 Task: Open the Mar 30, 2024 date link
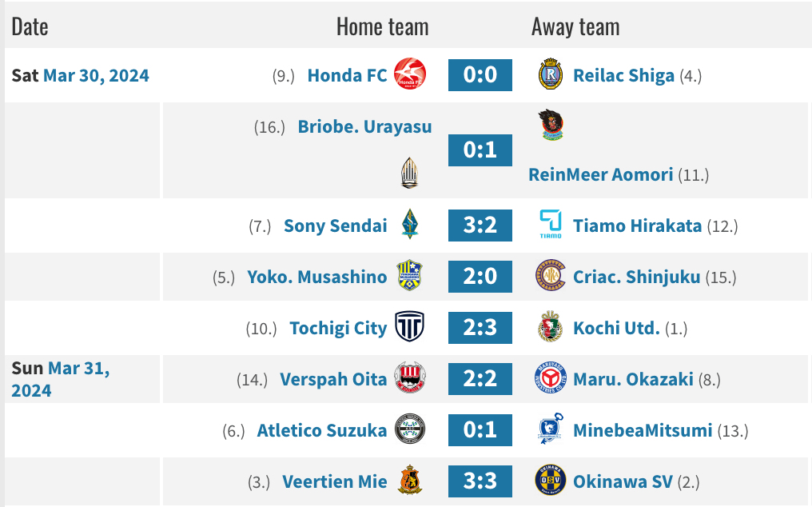coord(96,75)
